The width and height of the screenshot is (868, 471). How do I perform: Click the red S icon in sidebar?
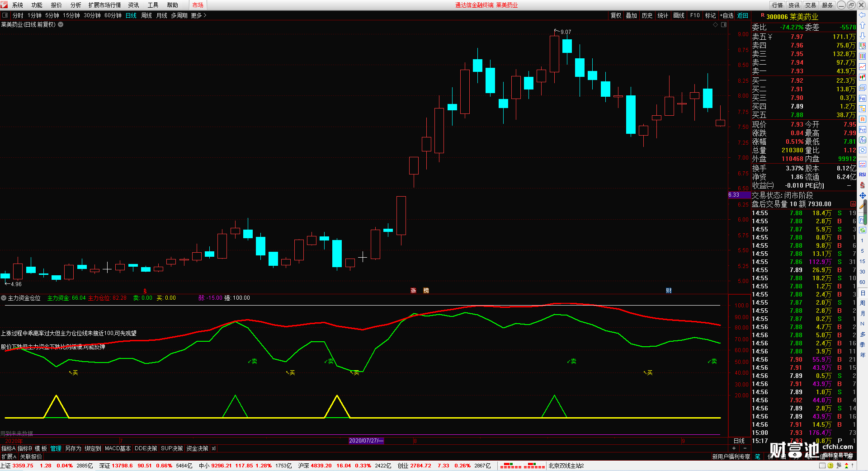(x=863, y=185)
